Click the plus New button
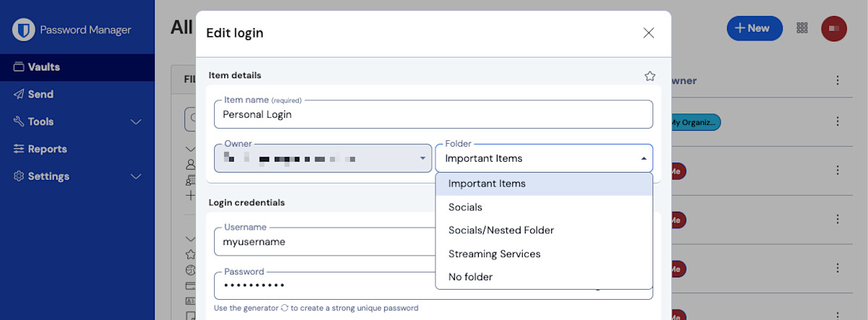Viewport: 868px width, 320px height. pos(754,28)
